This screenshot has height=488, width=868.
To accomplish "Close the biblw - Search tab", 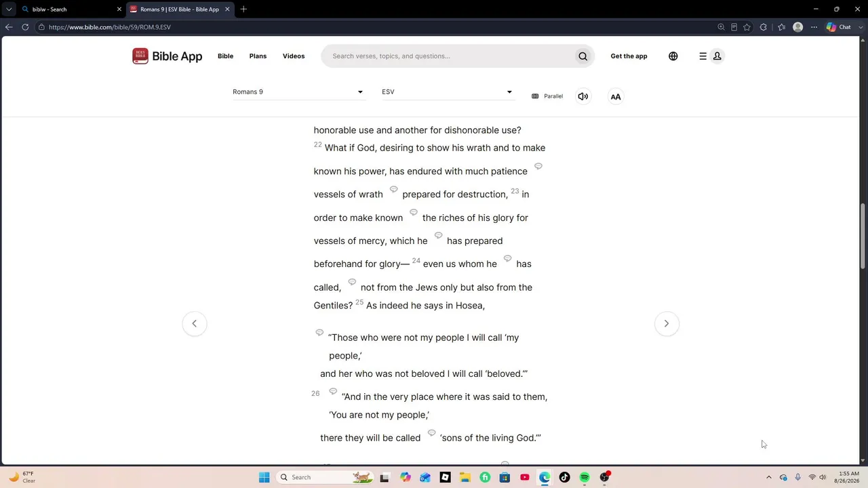I will pyautogui.click(x=119, y=9).
